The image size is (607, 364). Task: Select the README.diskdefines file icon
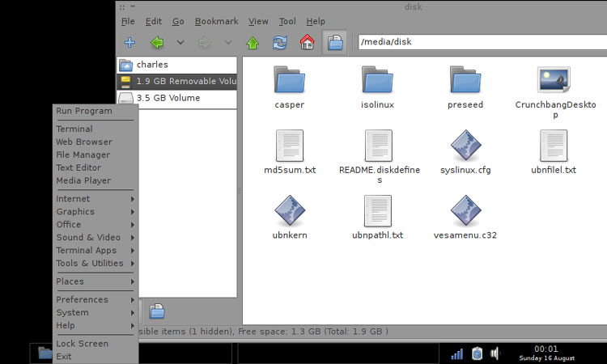coord(378,146)
